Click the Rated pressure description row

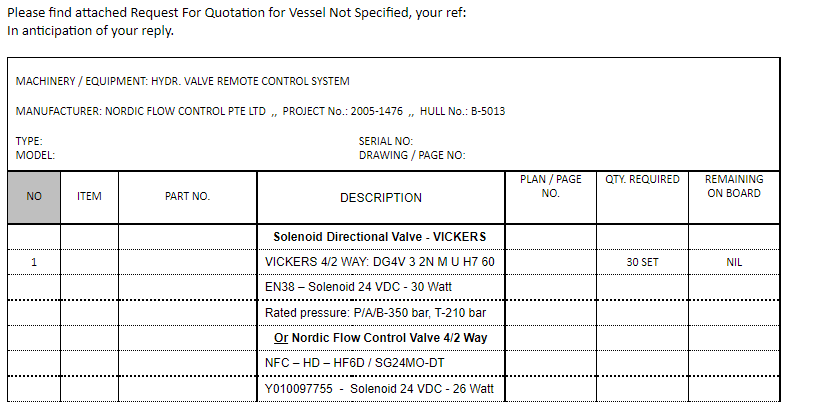[376, 313]
